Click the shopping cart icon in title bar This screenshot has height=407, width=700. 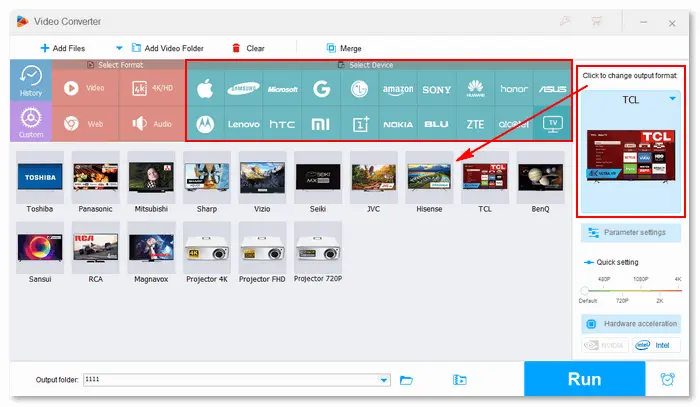click(596, 21)
